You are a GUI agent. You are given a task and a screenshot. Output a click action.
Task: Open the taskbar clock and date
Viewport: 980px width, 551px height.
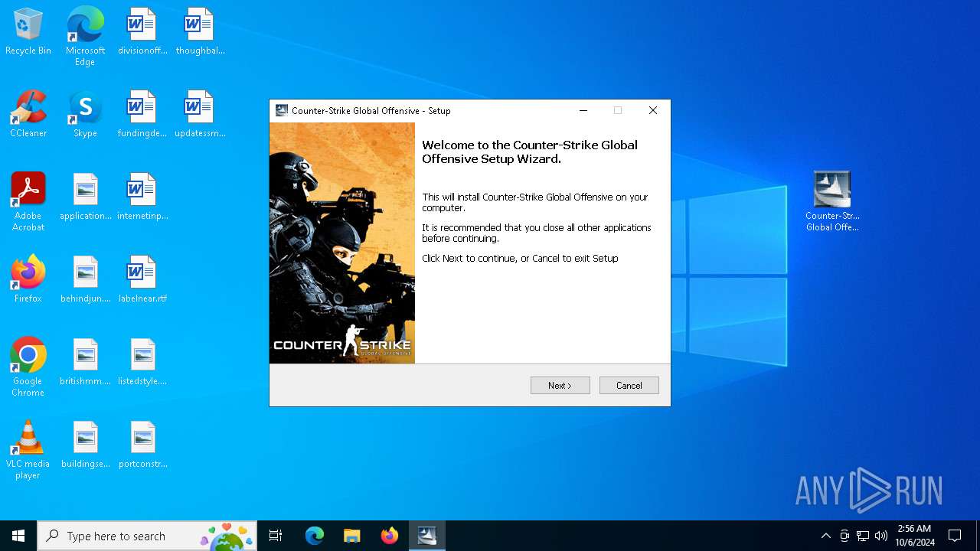[x=914, y=536]
